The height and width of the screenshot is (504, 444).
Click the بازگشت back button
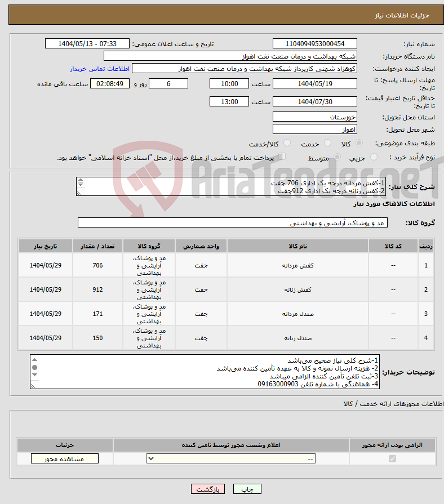pos(208,489)
